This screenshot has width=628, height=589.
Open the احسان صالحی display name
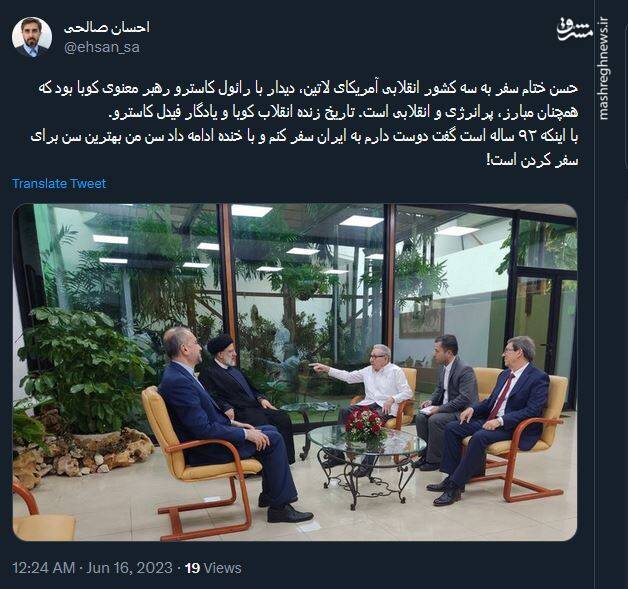[107, 27]
